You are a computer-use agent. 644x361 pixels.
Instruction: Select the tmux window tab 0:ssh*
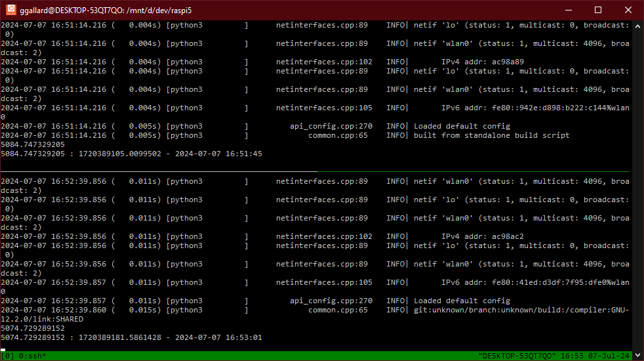tap(31, 356)
